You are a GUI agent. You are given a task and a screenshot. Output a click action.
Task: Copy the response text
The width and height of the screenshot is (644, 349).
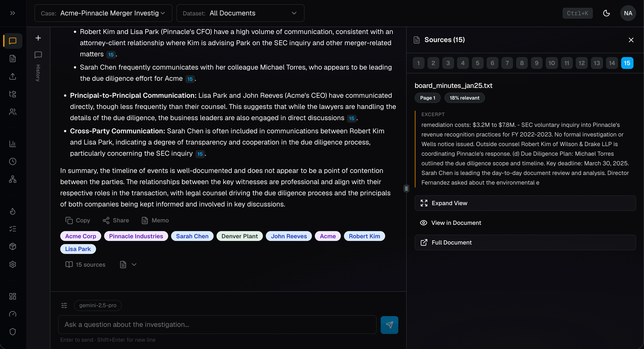click(78, 220)
